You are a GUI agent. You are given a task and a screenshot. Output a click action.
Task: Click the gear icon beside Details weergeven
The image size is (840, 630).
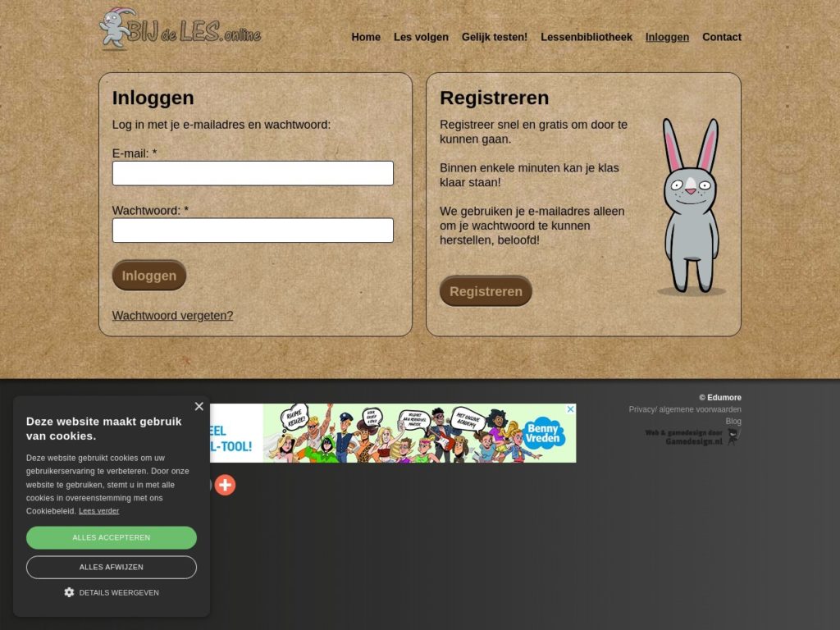[69, 592]
